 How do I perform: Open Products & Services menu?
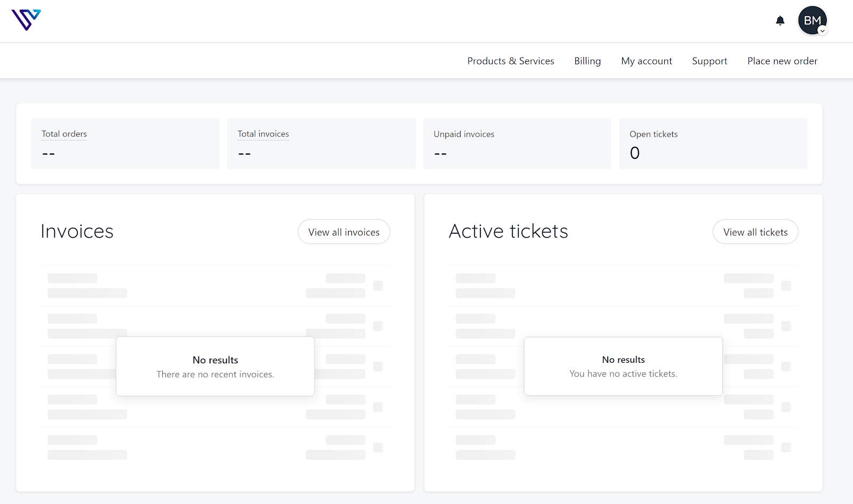(x=511, y=61)
